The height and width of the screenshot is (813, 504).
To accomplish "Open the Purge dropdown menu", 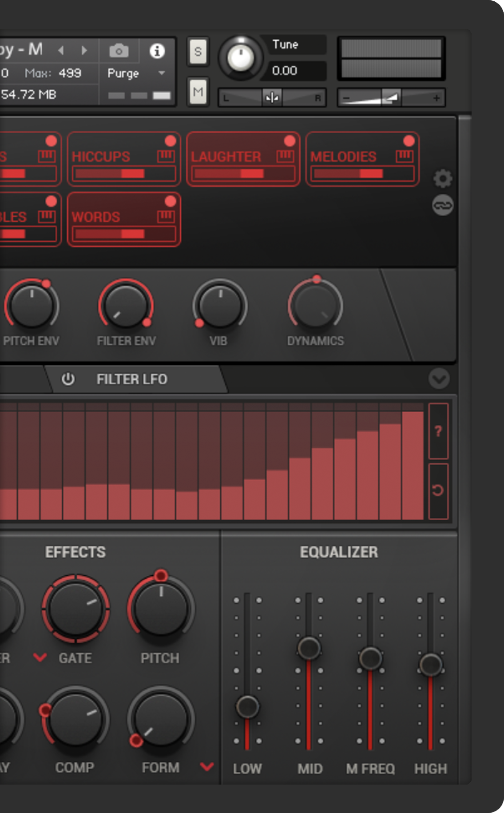I will (x=137, y=73).
